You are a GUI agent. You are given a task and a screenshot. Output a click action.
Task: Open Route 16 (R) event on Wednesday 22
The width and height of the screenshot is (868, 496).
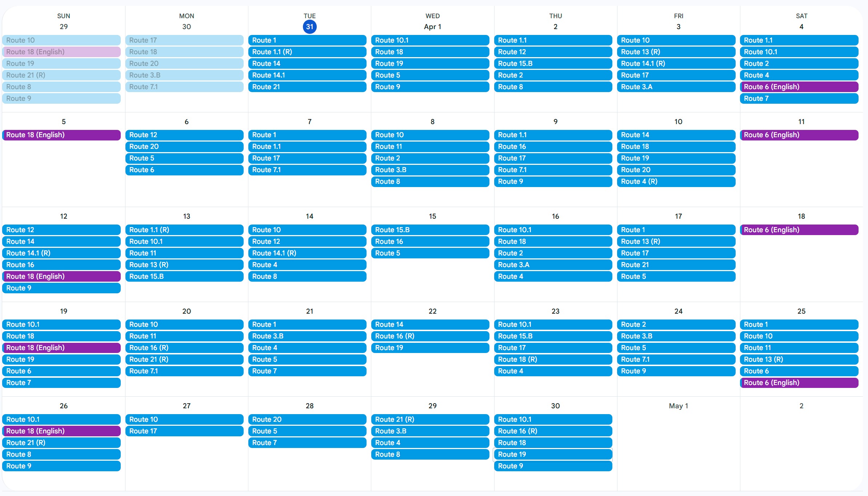430,336
